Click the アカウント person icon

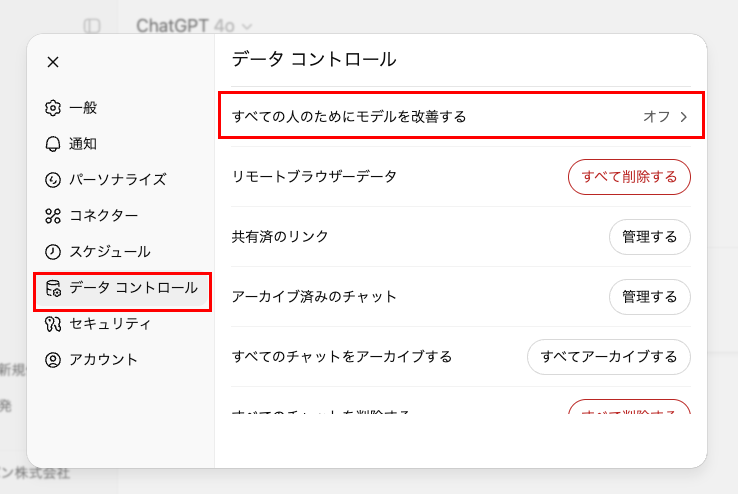(53, 360)
